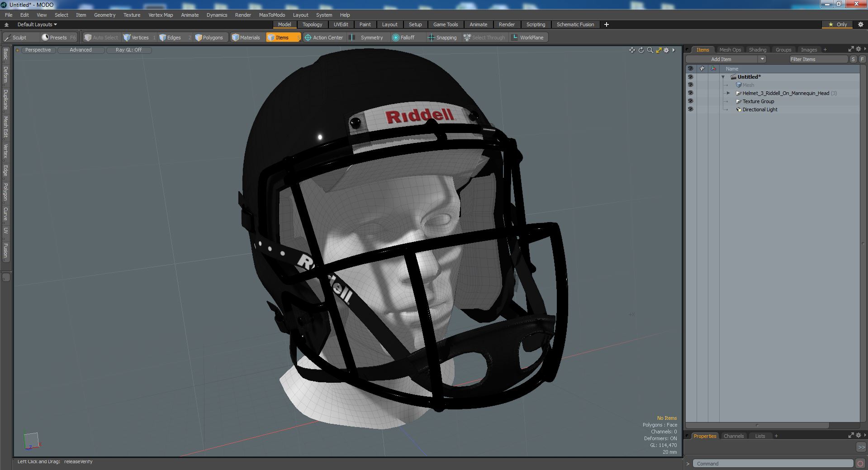Open the Vertex sidebar tab
This screenshot has width=868, height=470.
pyautogui.click(x=5, y=152)
